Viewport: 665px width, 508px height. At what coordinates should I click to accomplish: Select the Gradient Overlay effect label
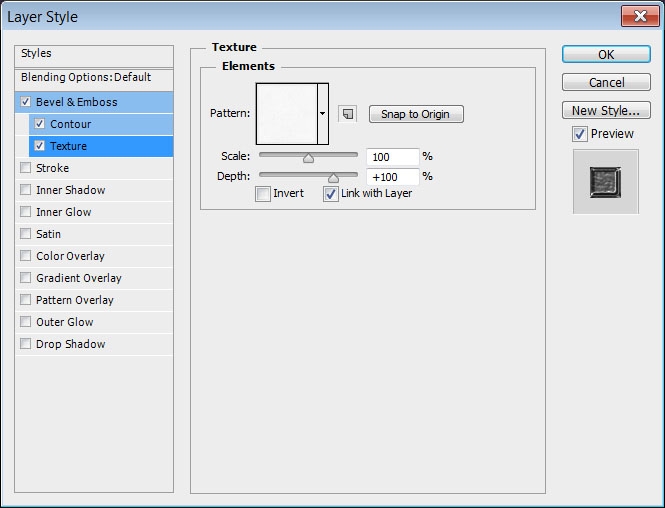pos(79,278)
